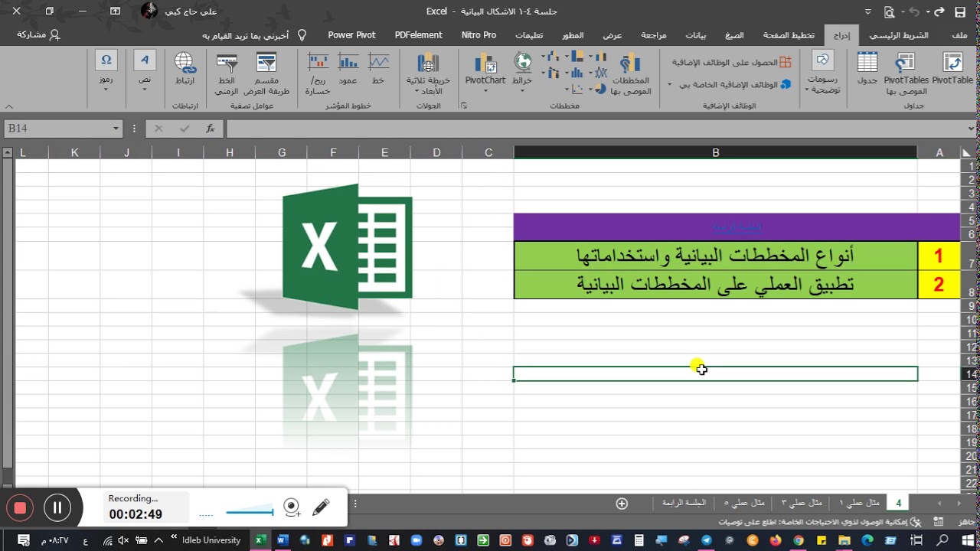Open the ملف File tab
Screen dimensions: 980x551
coord(959,35)
